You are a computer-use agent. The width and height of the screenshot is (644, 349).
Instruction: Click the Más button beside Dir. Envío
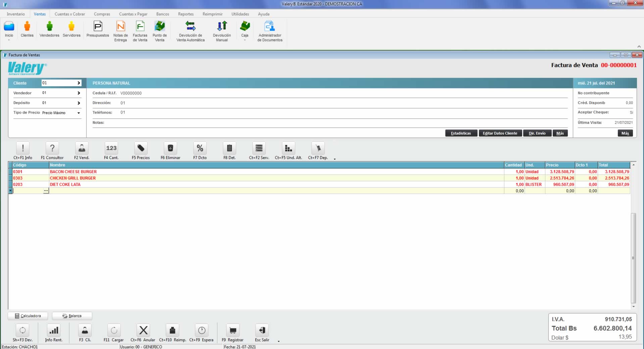pyautogui.click(x=560, y=133)
